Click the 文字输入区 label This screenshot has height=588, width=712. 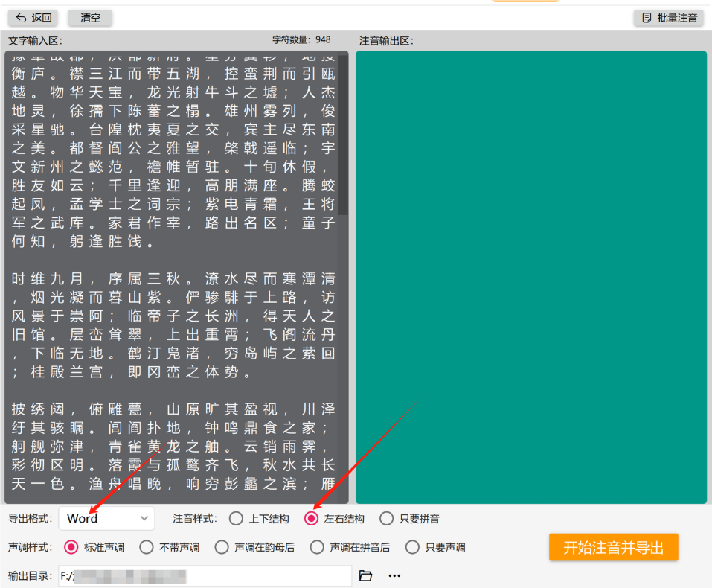pos(35,41)
